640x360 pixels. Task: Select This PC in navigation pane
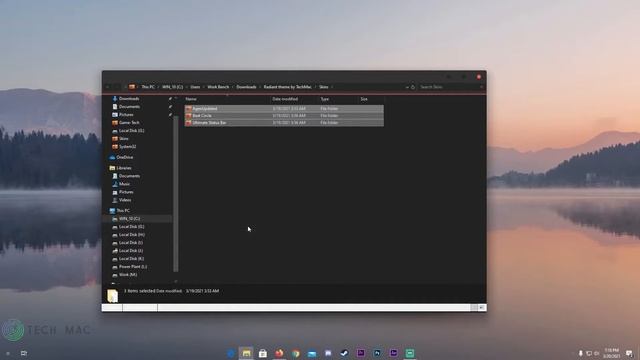click(x=123, y=211)
